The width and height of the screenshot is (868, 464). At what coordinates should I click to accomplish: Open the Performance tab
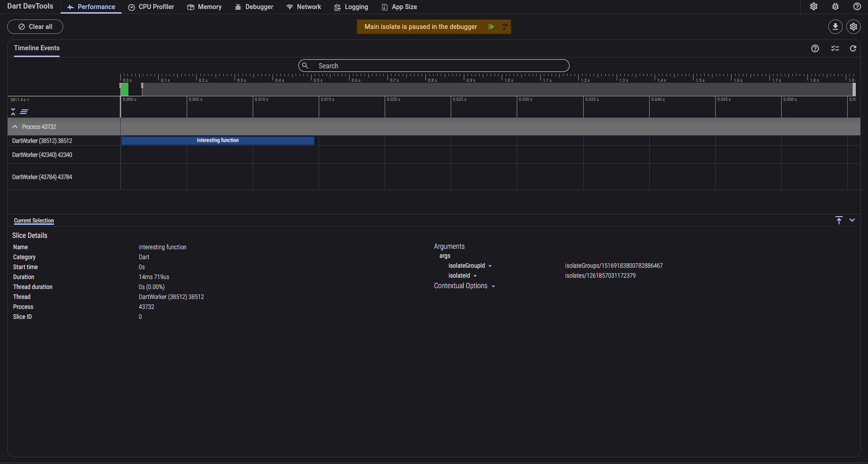click(x=91, y=7)
